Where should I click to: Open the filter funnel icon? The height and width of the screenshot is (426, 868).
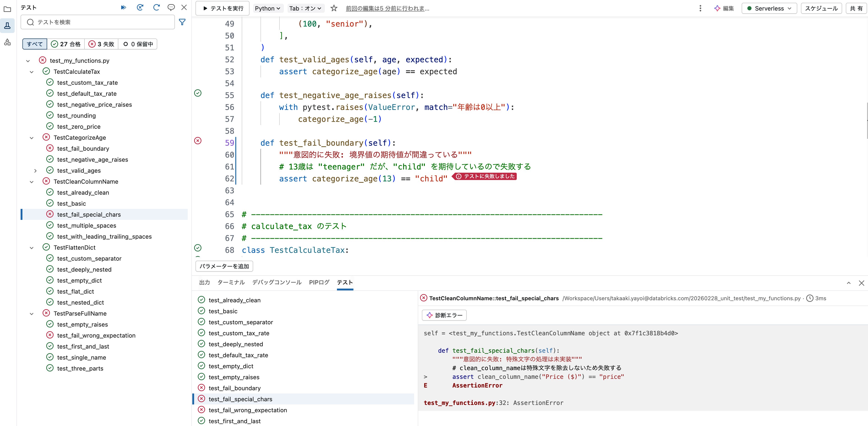[182, 22]
